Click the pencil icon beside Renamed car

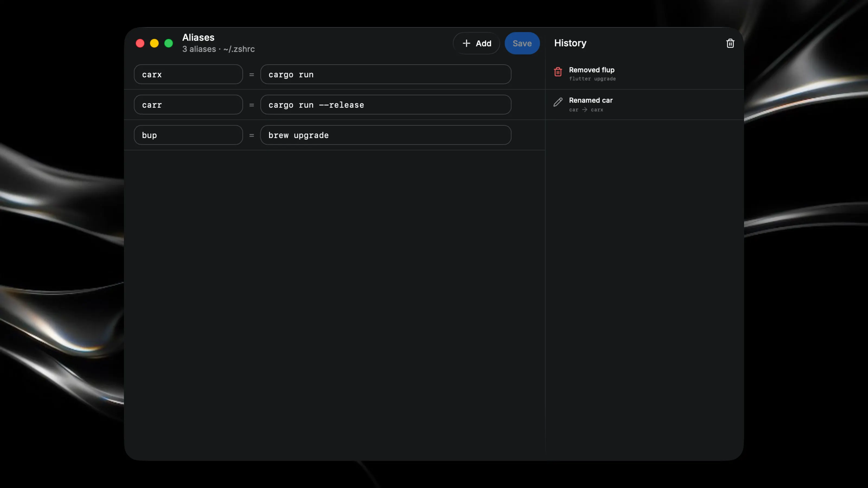click(558, 102)
